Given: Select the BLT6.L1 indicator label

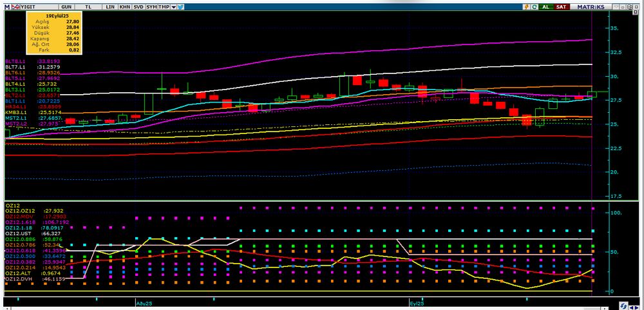Looking at the screenshot, I should tap(15, 73).
